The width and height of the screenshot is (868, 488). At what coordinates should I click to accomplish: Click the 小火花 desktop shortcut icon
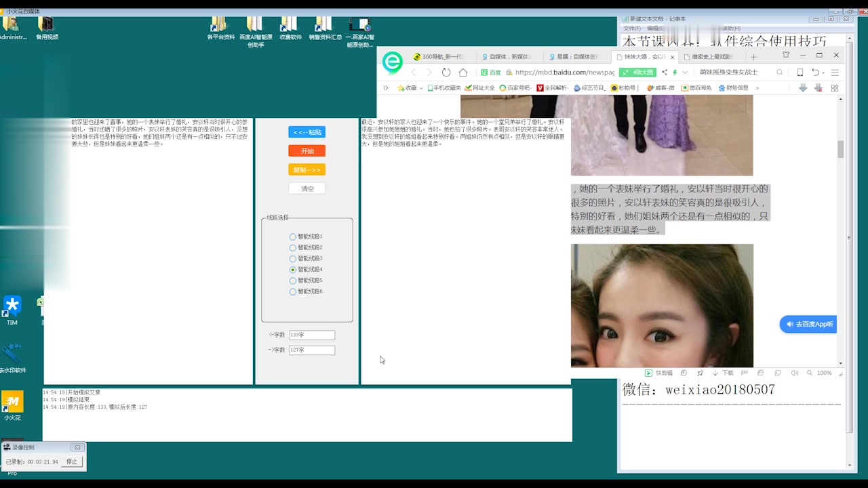click(12, 406)
